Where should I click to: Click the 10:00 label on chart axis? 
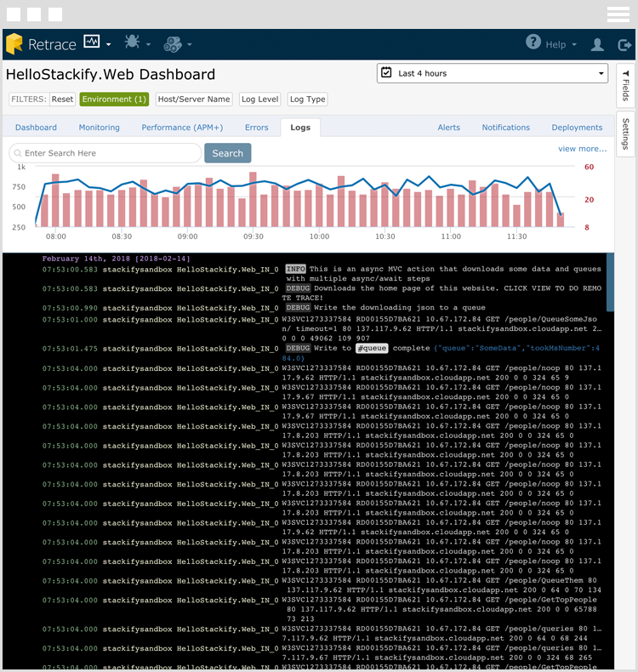[x=320, y=236]
